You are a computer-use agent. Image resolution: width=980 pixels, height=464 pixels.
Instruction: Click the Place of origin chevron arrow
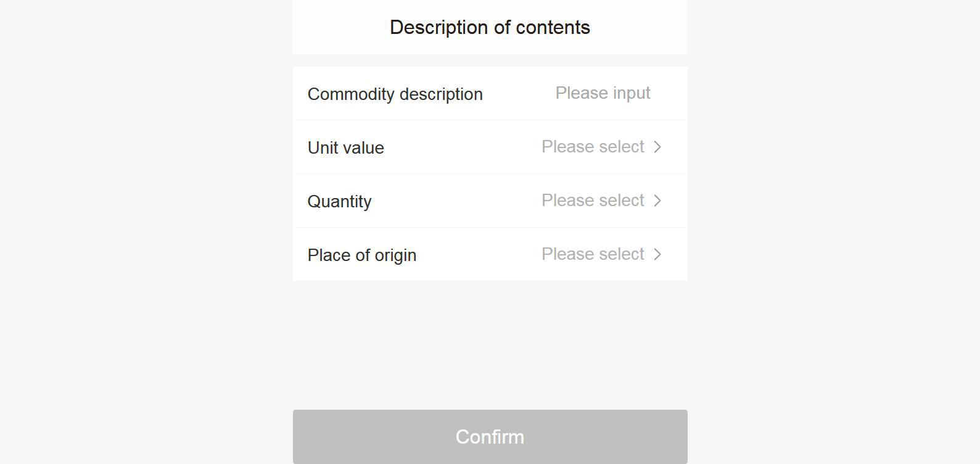pyautogui.click(x=657, y=254)
